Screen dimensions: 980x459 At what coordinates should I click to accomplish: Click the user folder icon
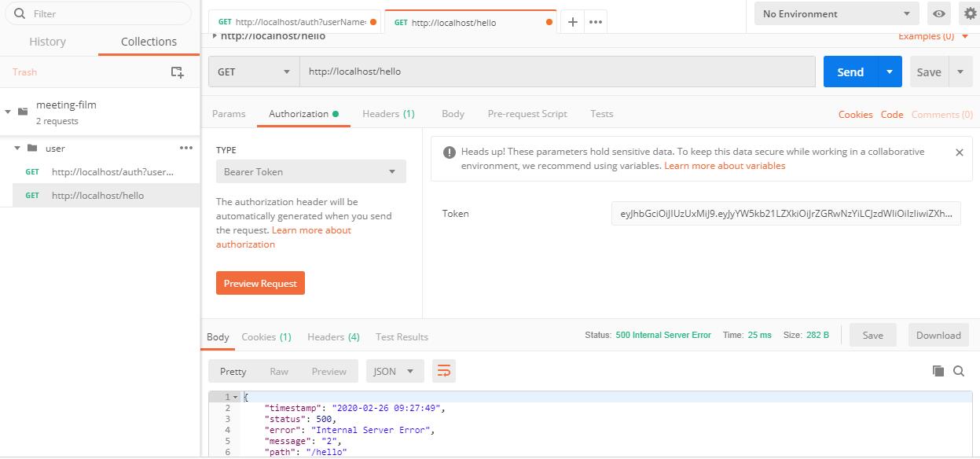(32, 148)
